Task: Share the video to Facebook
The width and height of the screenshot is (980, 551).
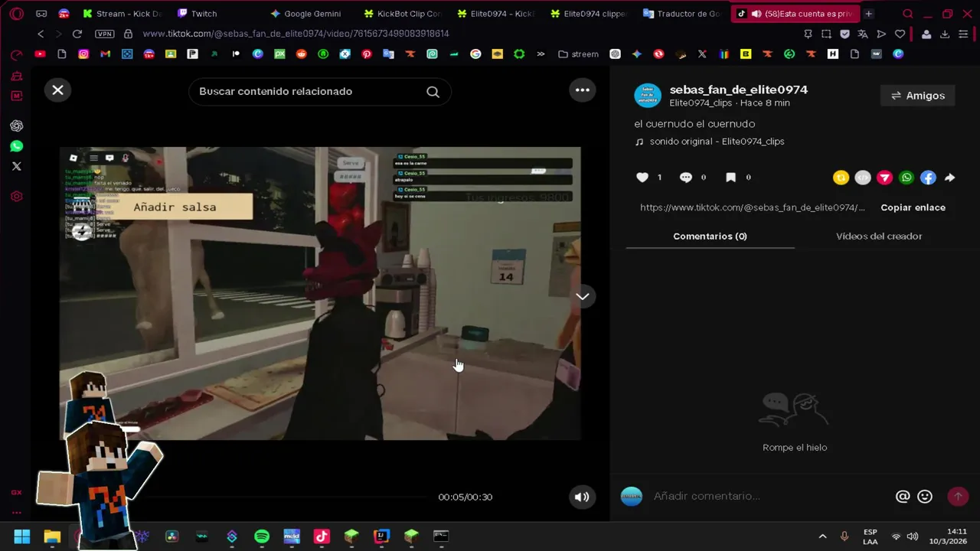Action: [928, 178]
